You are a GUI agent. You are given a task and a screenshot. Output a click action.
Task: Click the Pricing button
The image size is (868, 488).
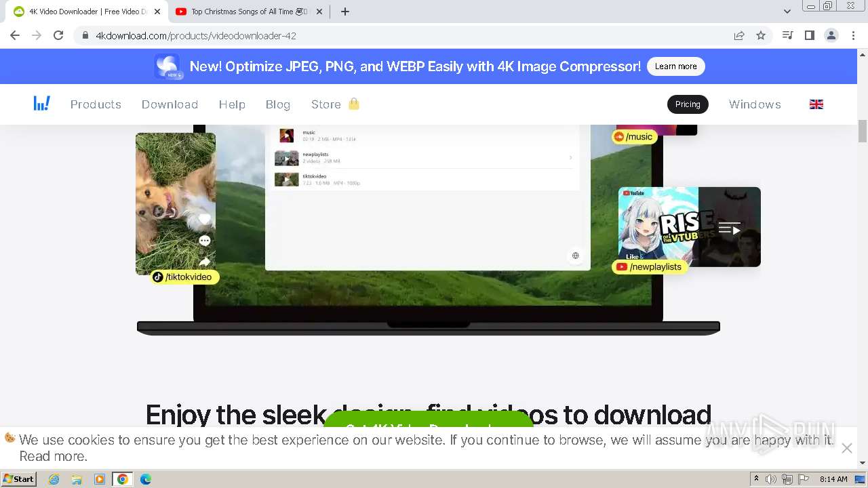[x=688, y=104]
